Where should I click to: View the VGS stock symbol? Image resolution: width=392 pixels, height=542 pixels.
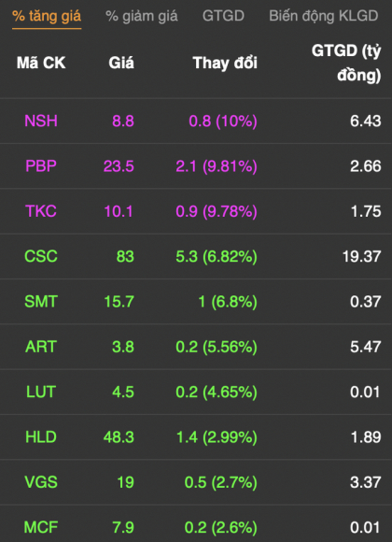tap(41, 482)
